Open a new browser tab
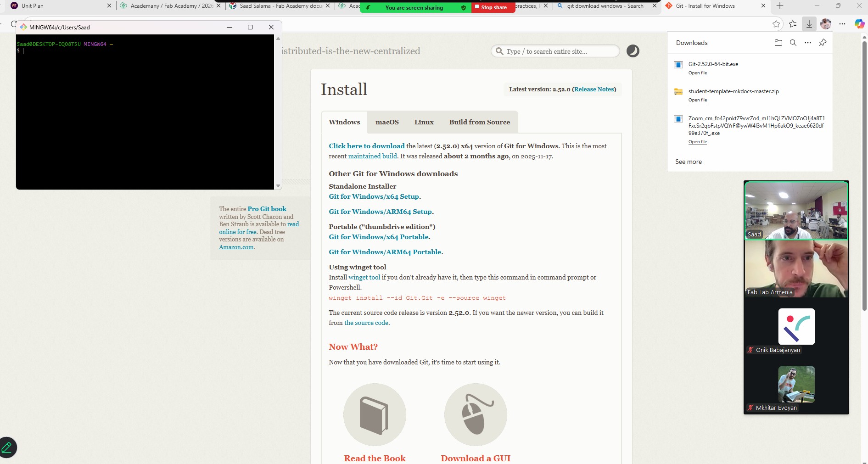 click(x=780, y=6)
